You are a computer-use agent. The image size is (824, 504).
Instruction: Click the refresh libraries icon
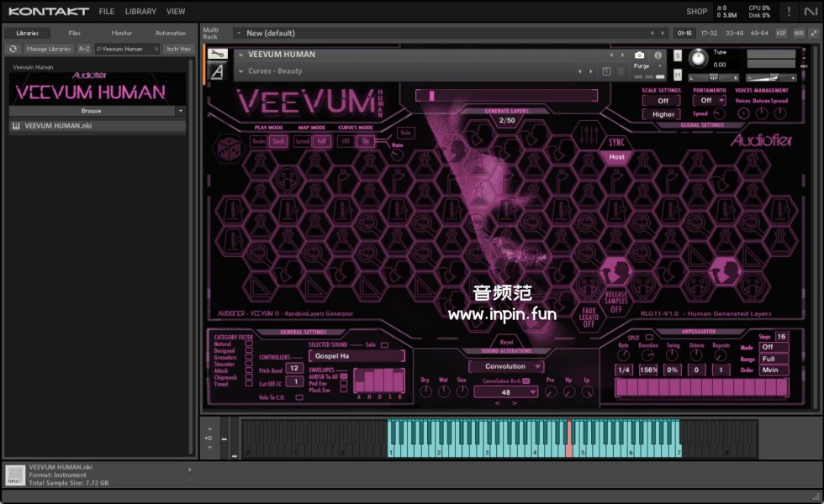coord(13,49)
